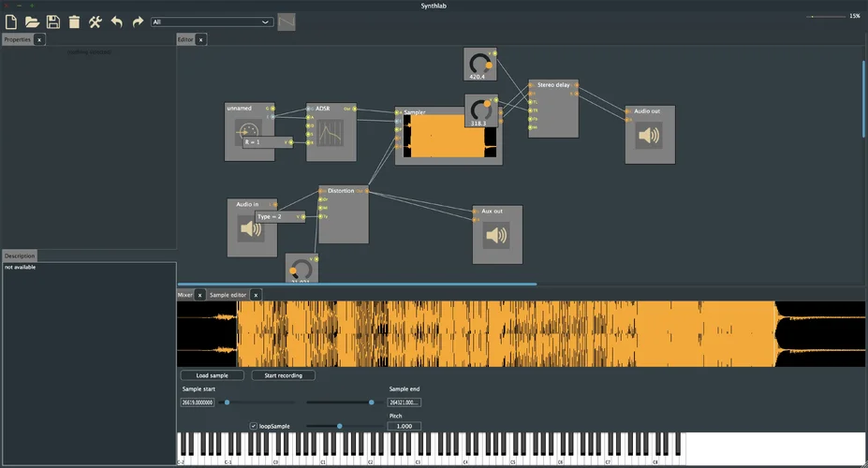
Task: Select the Sampler module waveform
Action: pos(449,136)
